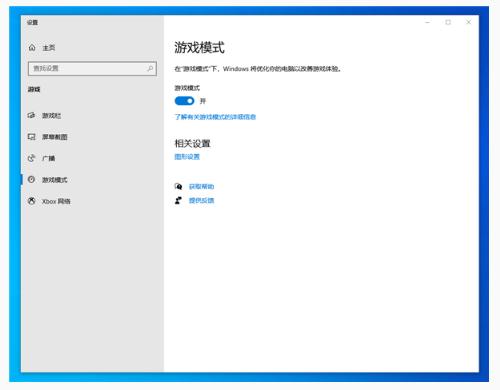Screen dimensions: 500x390
Task: Click the search magnifier icon
Action: (150, 68)
